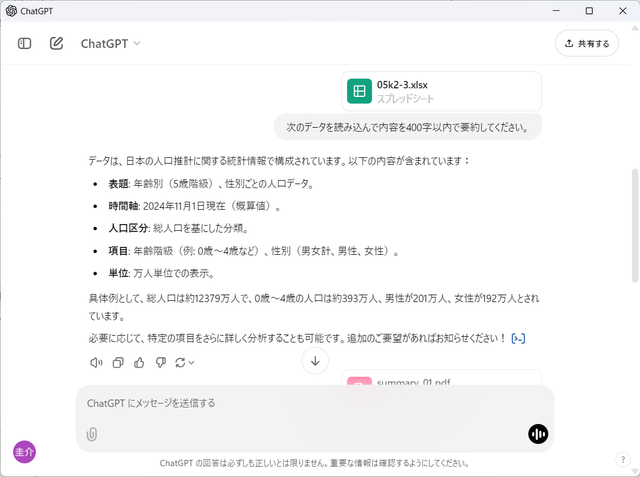The width and height of the screenshot is (640, 477).
Task: Attach a file with paperclip icon
Action: [92, 434]
